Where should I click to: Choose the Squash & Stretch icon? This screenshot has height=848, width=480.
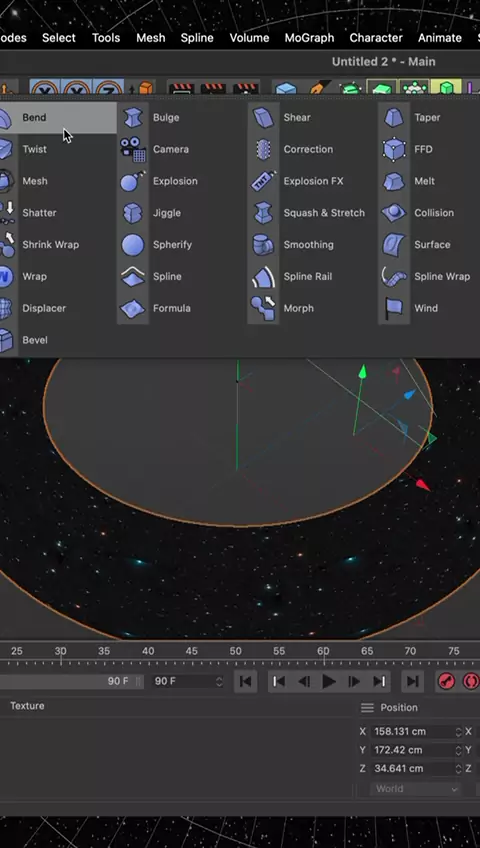click(264, 213)
